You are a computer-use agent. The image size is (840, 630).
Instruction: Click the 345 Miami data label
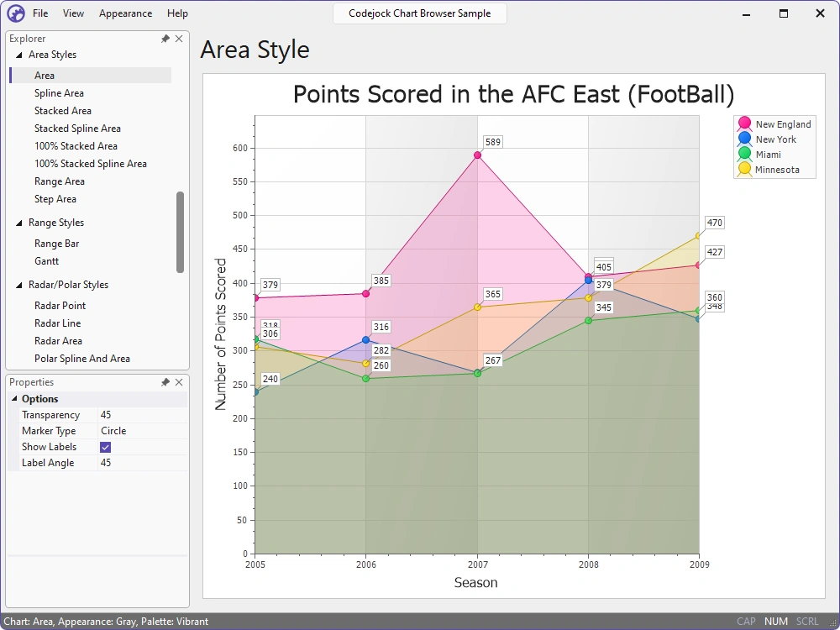(604, 308)
